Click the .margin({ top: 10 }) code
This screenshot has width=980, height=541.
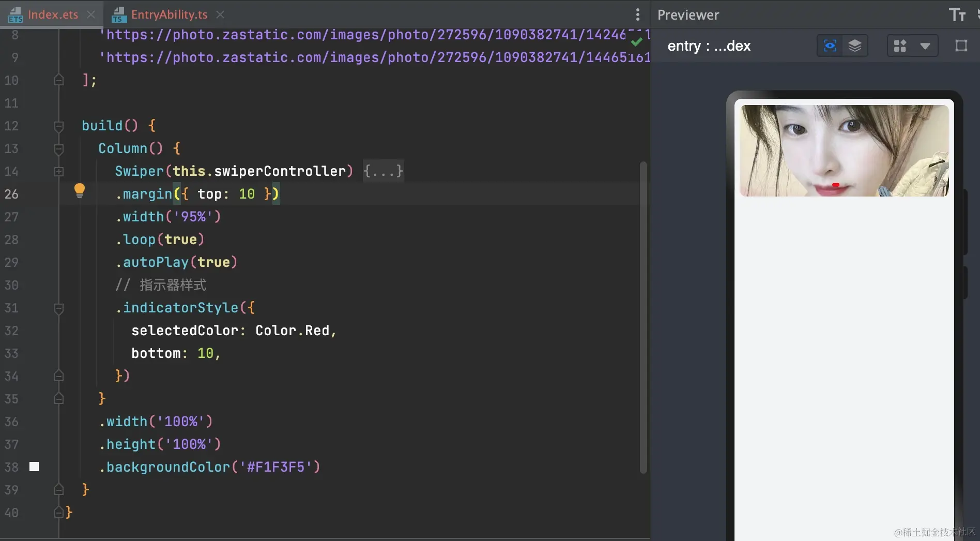tap(197, 194)
